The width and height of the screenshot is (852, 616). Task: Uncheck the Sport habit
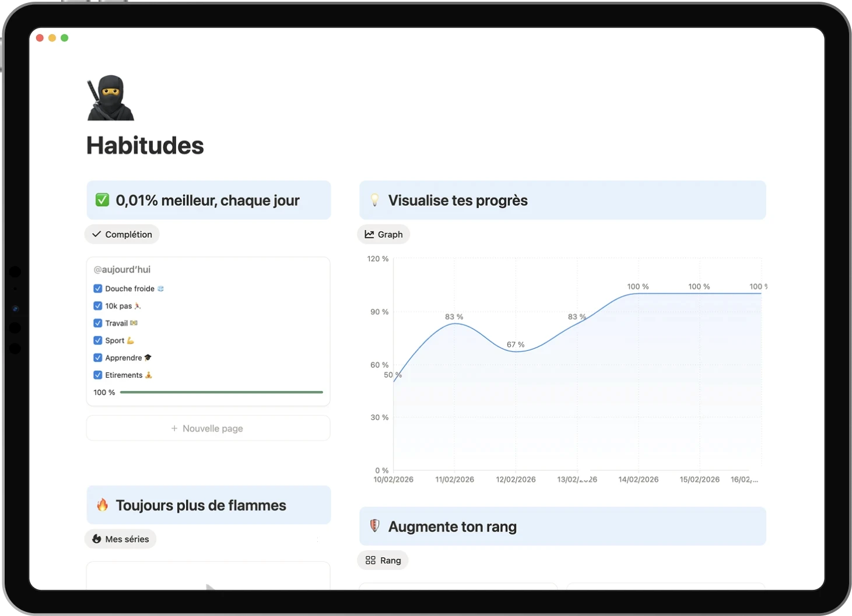[98, 340]
